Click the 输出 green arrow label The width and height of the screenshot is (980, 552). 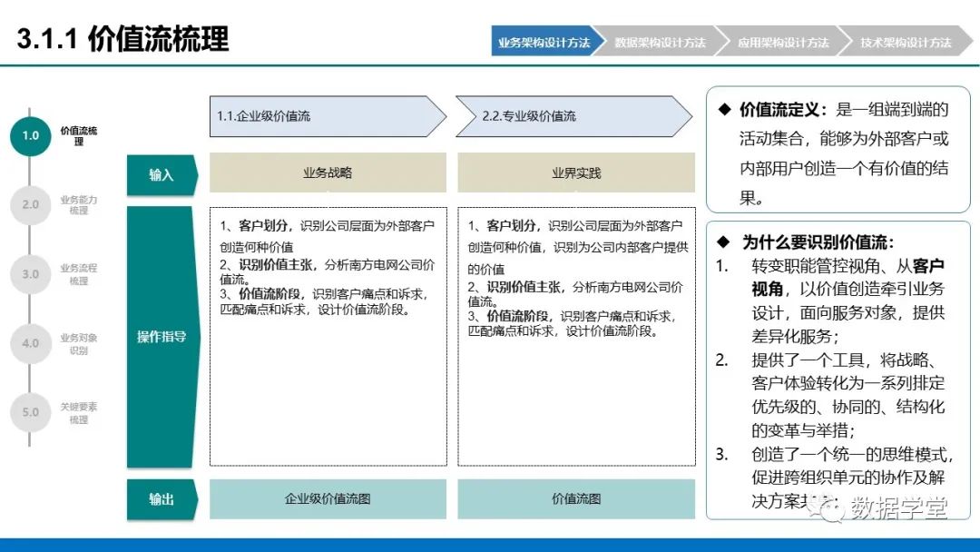coord(162,498)
